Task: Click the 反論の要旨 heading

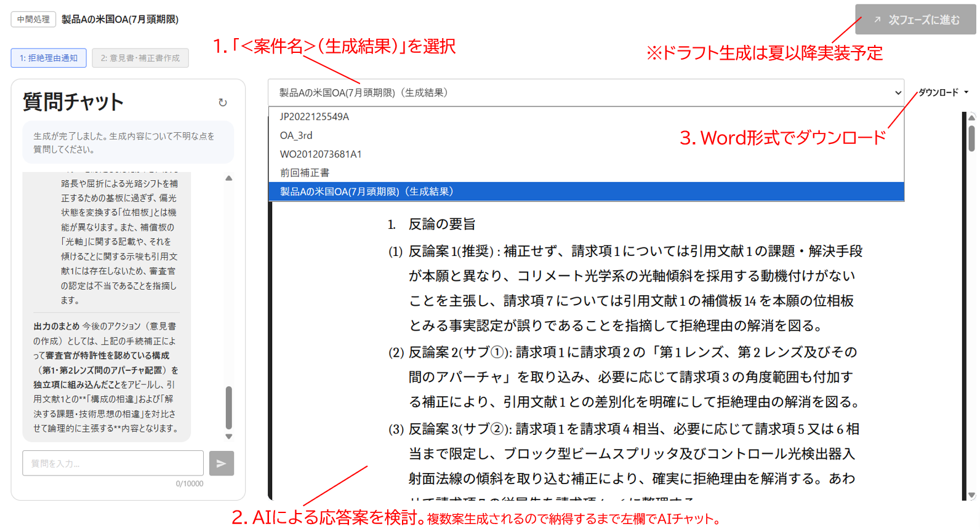Action: pos(442,224)
